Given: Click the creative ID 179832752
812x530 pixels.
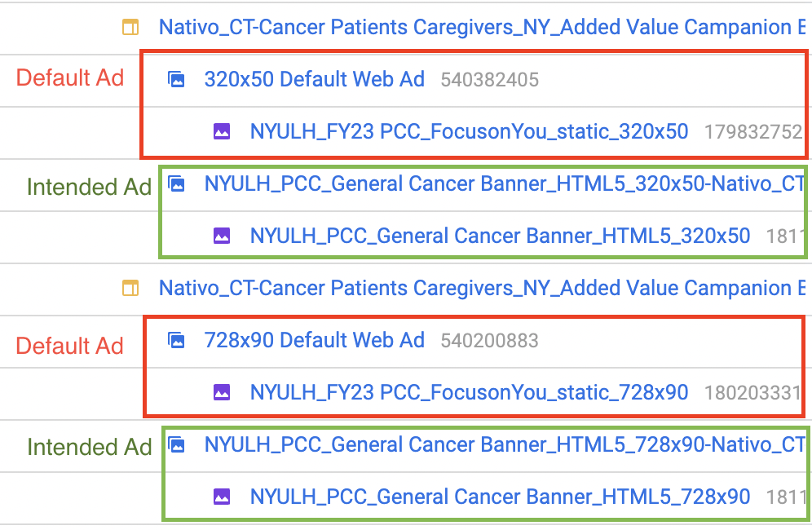Looking at the screenshot, I should point(753,132).
